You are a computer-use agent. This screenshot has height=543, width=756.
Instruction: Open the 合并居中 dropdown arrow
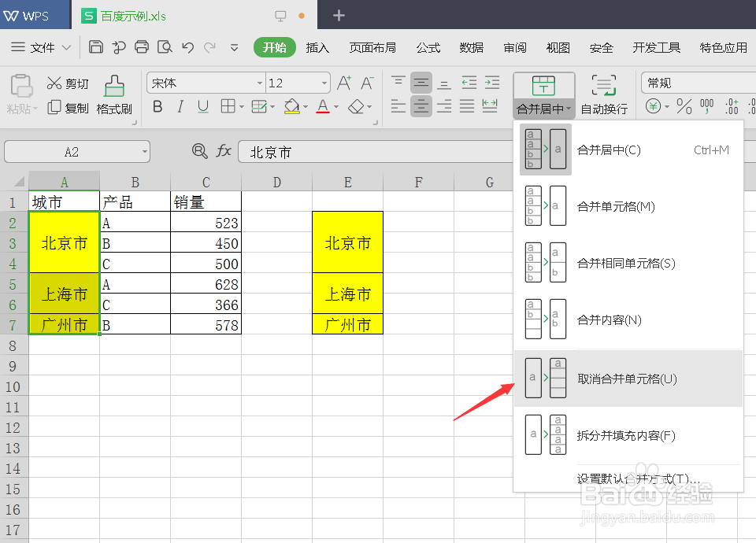pyautogui.click(x=569, y=109)
